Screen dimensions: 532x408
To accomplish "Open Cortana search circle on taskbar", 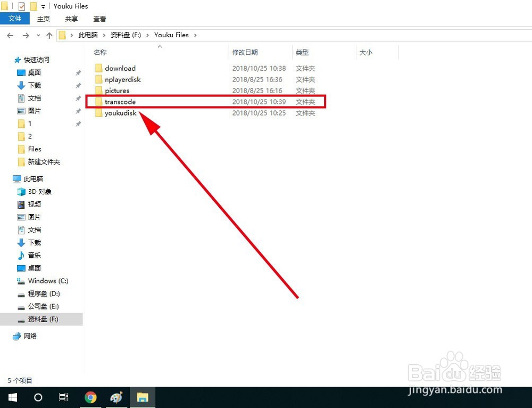I will [38, 397].
